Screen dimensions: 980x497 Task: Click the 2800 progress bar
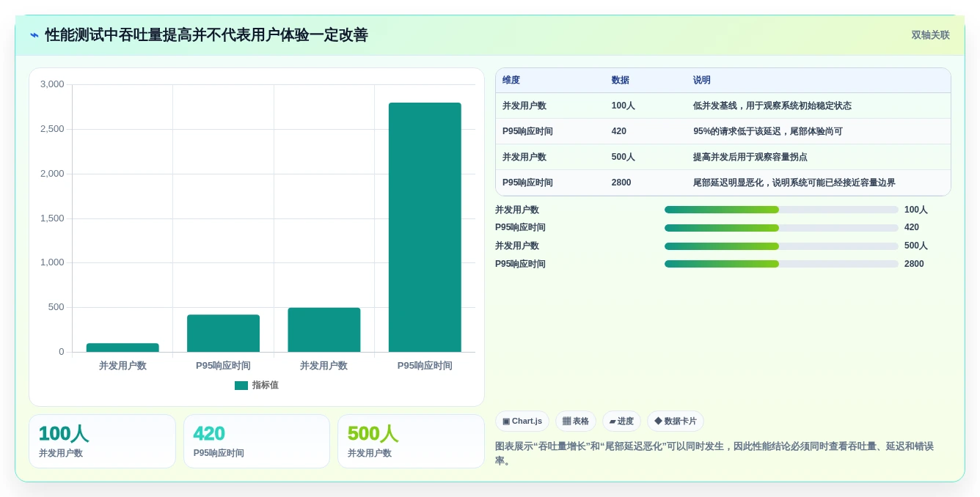[x=781, y=264]
